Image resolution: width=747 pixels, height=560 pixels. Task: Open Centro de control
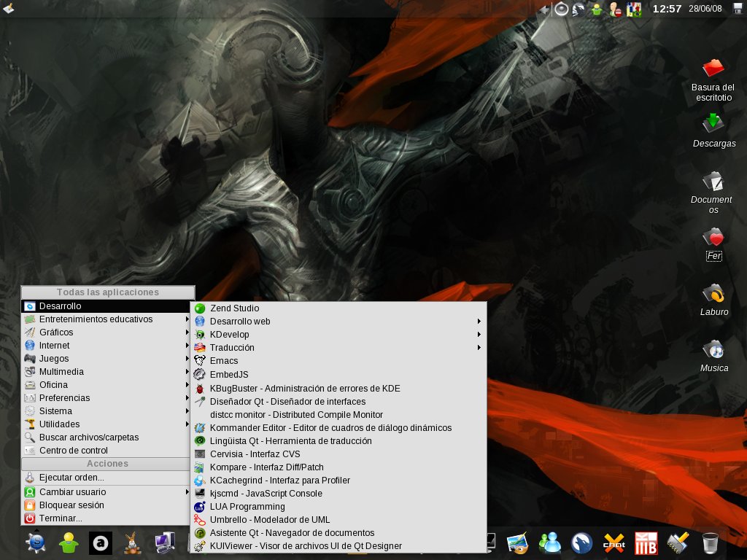[107, 450]
